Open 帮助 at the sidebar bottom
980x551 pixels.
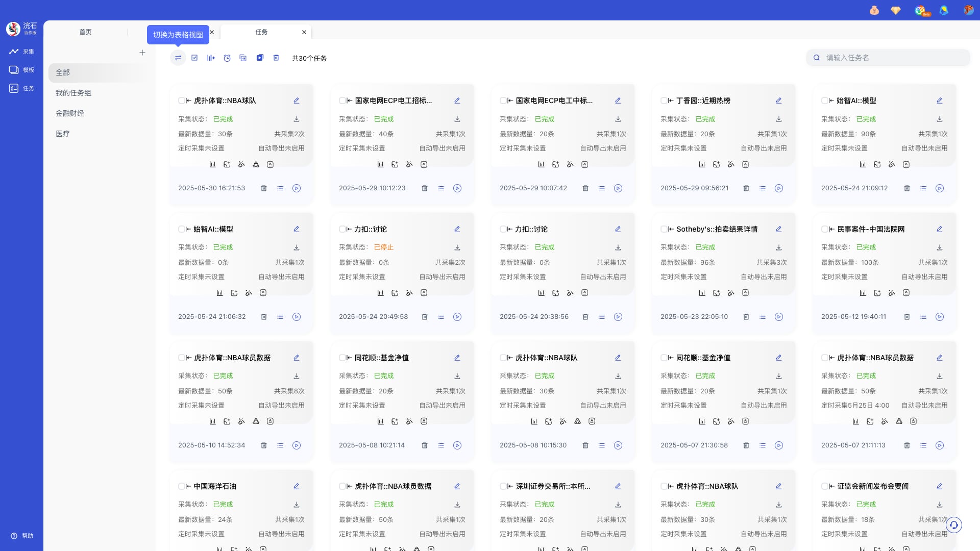pos(22,536)
